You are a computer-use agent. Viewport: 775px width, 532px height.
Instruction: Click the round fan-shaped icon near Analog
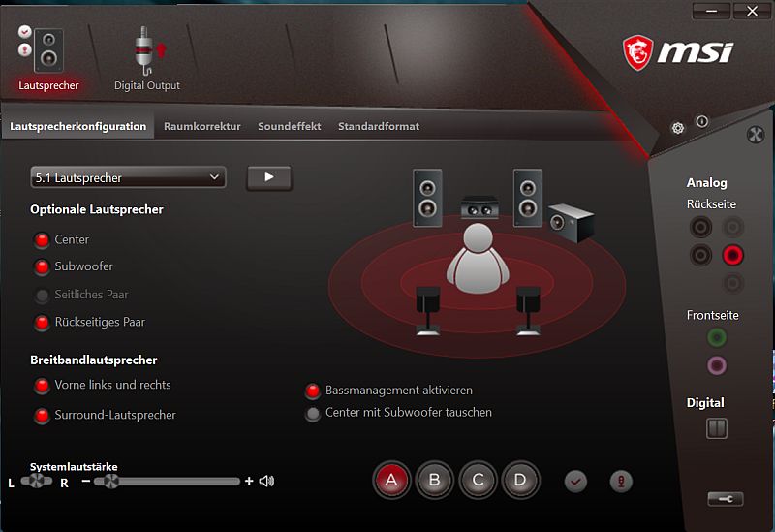click(756, 135)
